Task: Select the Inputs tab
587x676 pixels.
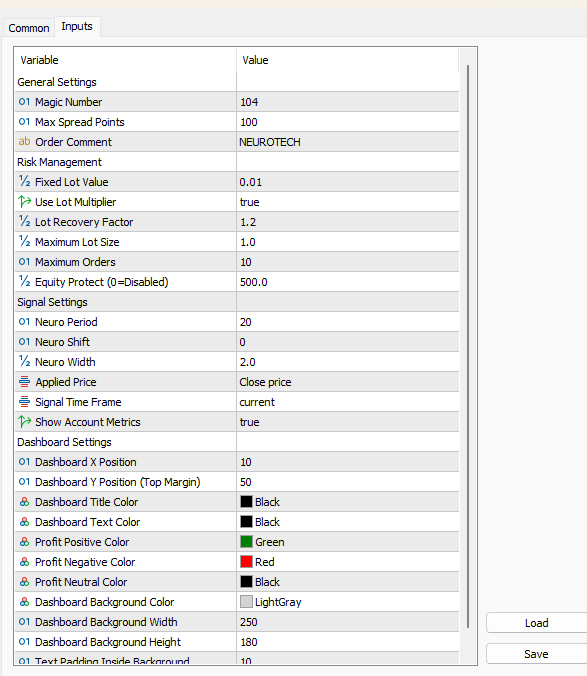Action: click(x=77, y=26)
